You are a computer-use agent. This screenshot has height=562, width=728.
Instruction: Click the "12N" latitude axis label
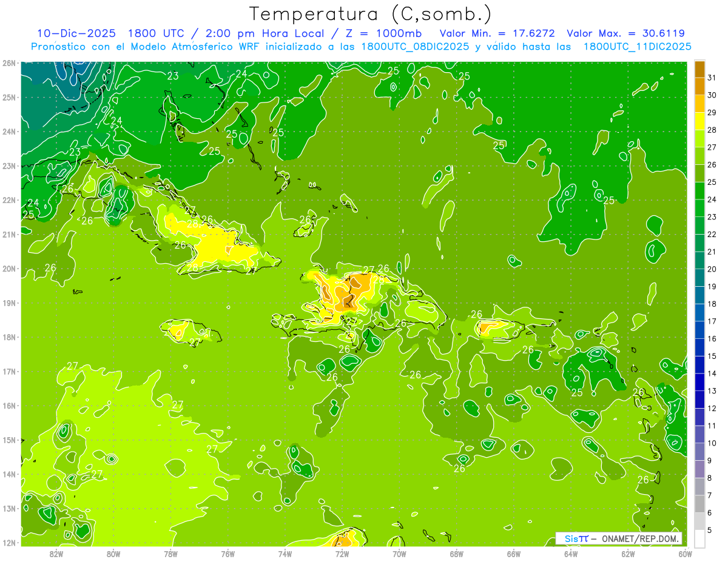tap(9, 543)
